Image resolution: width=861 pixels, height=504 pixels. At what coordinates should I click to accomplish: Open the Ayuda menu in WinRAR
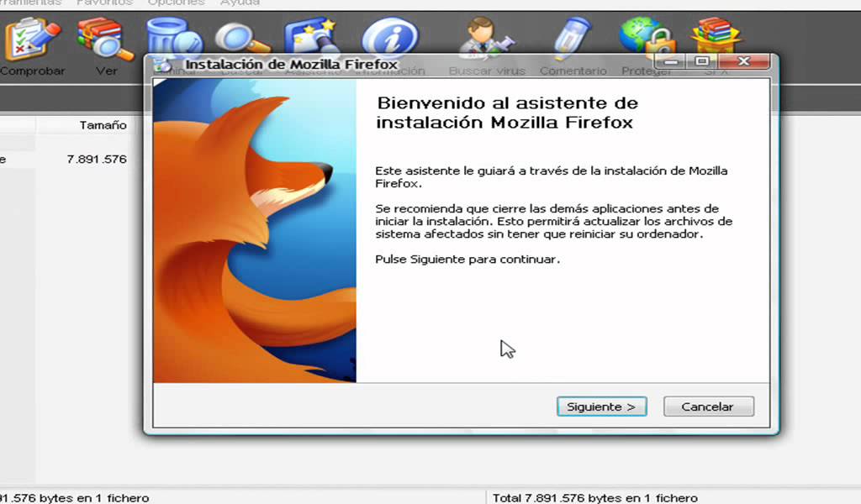click(240, 3)
